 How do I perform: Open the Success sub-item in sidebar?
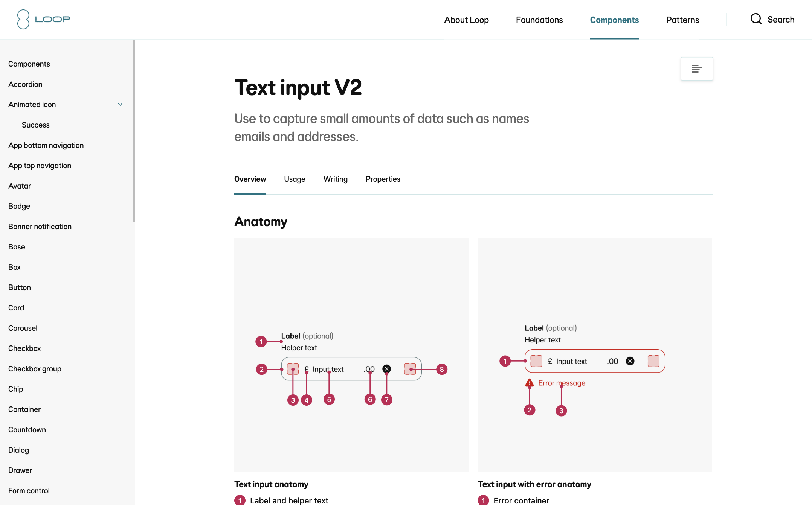point(35,125)
